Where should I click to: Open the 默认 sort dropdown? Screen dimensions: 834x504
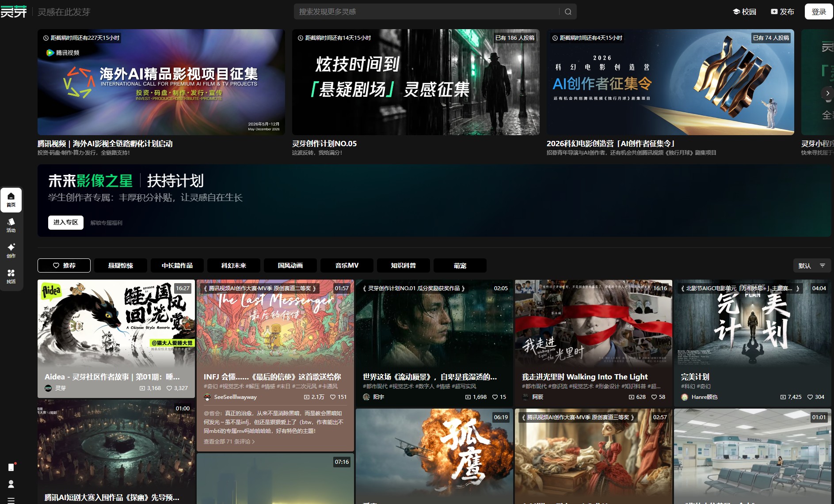[x=812, y=265]
